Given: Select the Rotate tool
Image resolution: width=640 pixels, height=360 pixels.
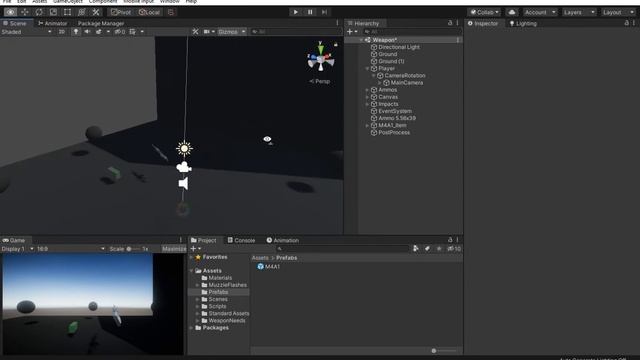Looking at the screenshot, I should click(x=39, y=12).
